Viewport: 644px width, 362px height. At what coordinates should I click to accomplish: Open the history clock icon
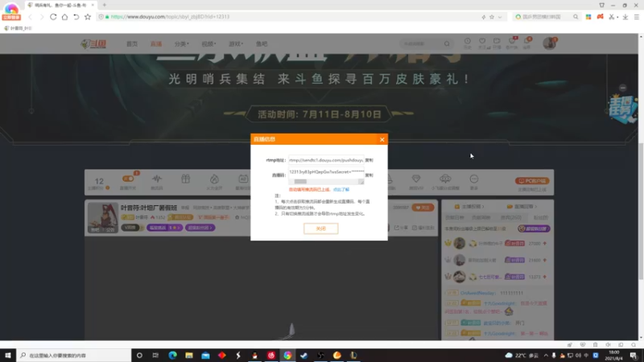tap(468, 43)
